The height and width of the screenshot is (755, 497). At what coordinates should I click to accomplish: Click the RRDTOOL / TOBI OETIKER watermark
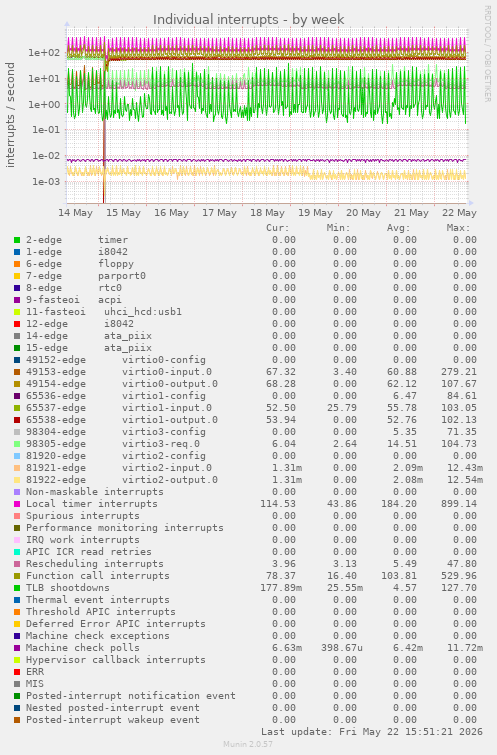click(487, 54)
